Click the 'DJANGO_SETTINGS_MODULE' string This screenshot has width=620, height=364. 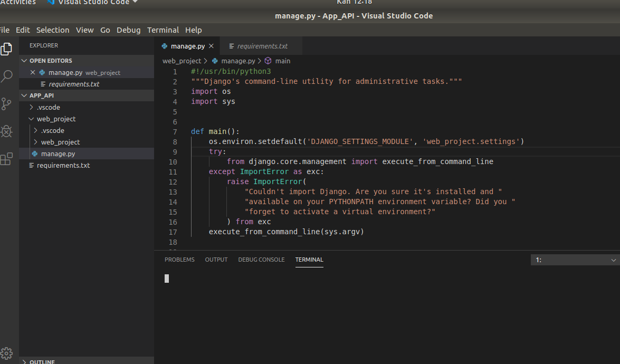tap(360, 141)
